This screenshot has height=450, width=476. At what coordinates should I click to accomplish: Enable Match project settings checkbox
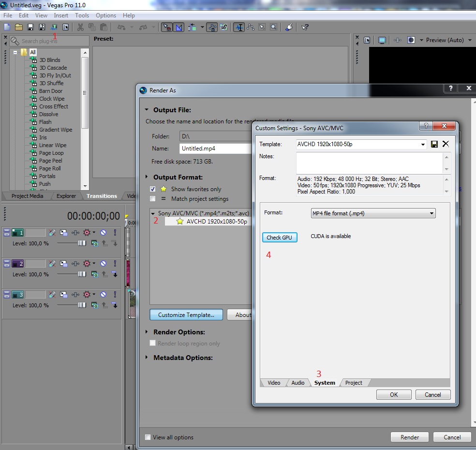(153, 199)
